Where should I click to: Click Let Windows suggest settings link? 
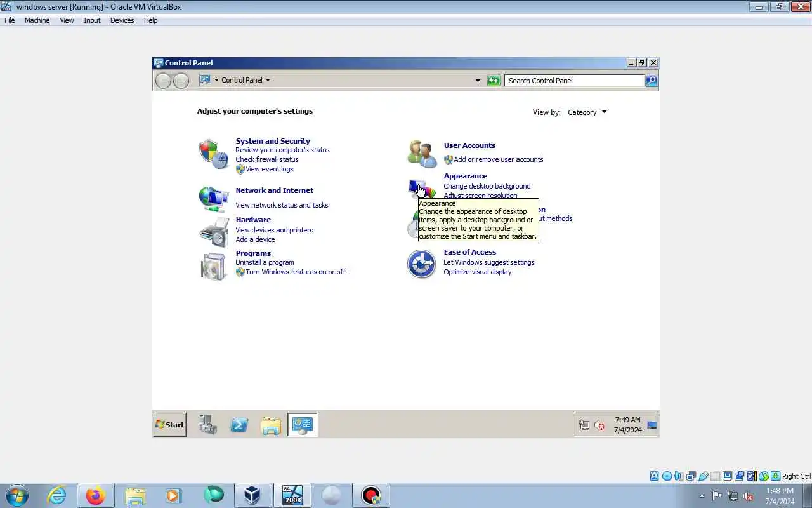(x=488, y=262)
